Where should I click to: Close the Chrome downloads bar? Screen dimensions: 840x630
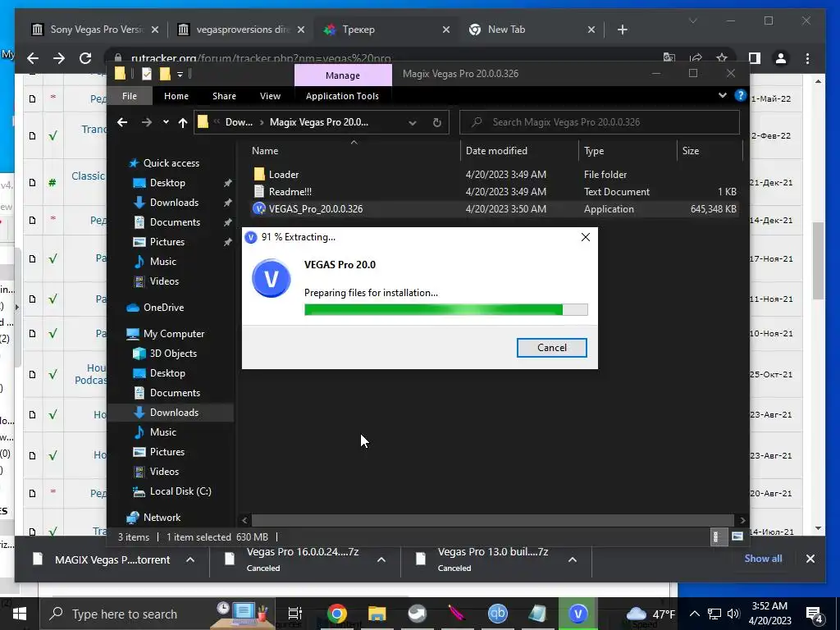[810, 559]
